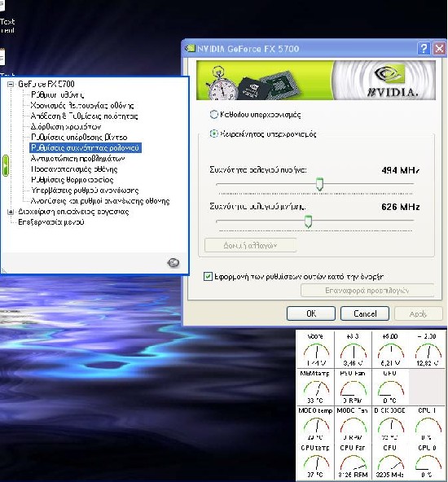Click the +3.3 voltage gauge
The width and height of the screenshot is (448, 482).
click(x=353, y=349)
